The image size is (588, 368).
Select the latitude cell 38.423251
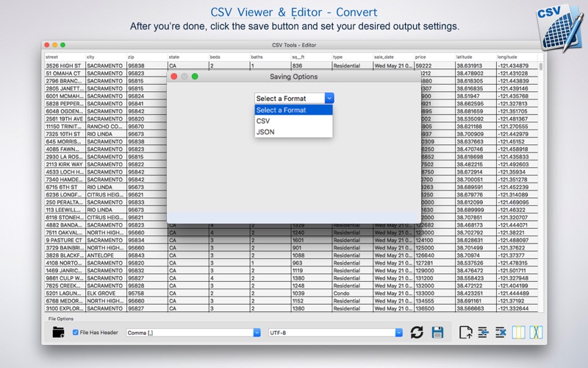(476, 293)
